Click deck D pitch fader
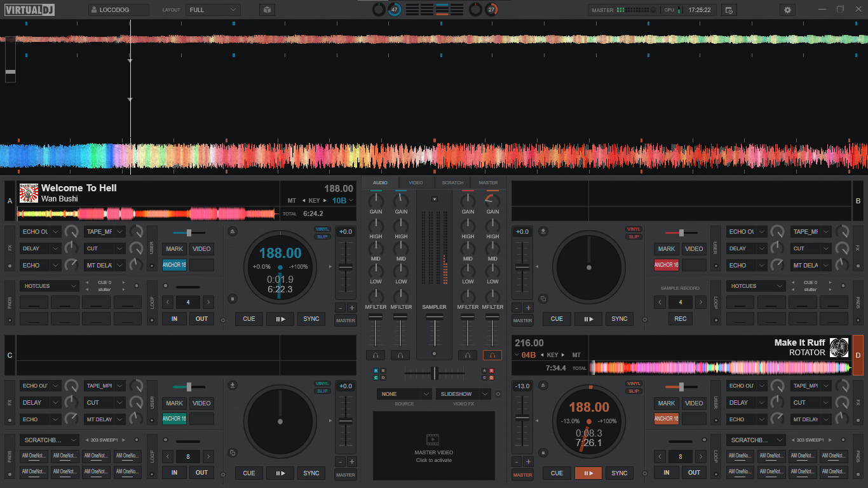This screenshot has width=868, height=488. [x=522, y=418]
